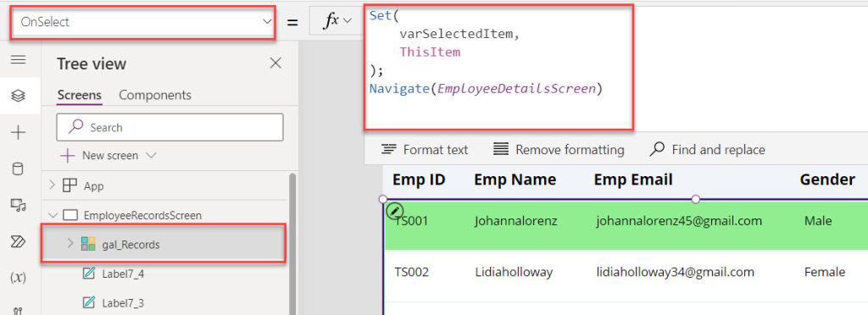Screen dimensions: 868x315
Task: Click EmployeeDetailsScreen in the formula
Action: [x=516, y=88]
